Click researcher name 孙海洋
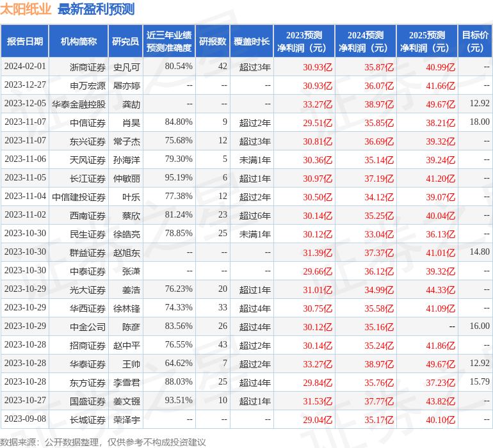Image resolution: width=493 pixels, height=448 pixels. point(127,160)
